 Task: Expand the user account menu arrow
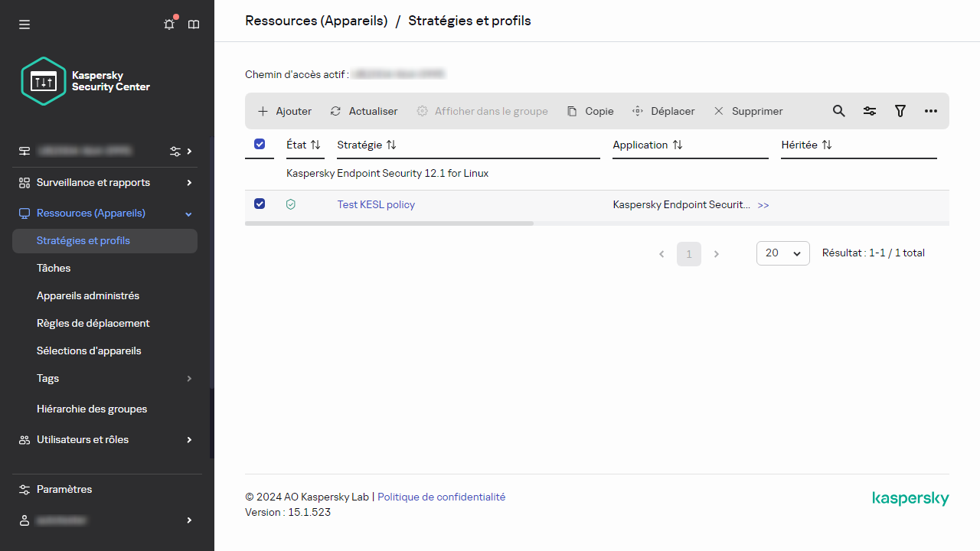[189, 520]
